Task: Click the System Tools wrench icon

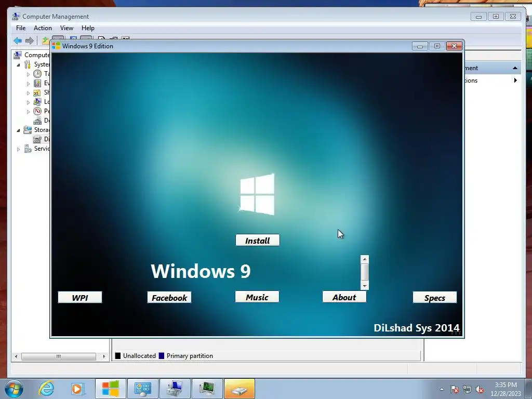Action: [28, 64]
